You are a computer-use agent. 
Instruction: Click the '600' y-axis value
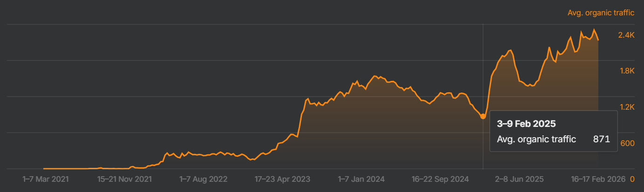(628, 143)
